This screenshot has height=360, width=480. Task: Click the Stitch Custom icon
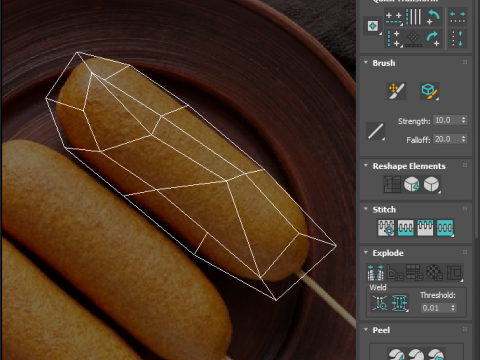point(445,228)
